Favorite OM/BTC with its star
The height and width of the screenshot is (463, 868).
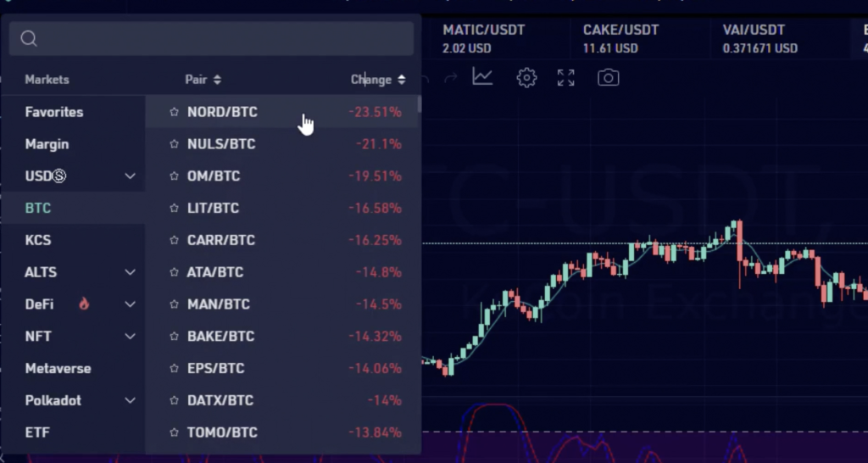174,176
